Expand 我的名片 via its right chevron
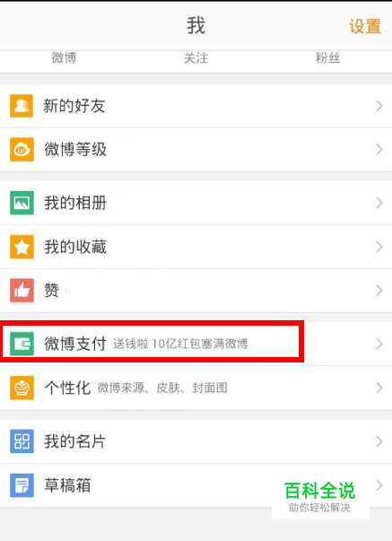 [x=379, y=441]
